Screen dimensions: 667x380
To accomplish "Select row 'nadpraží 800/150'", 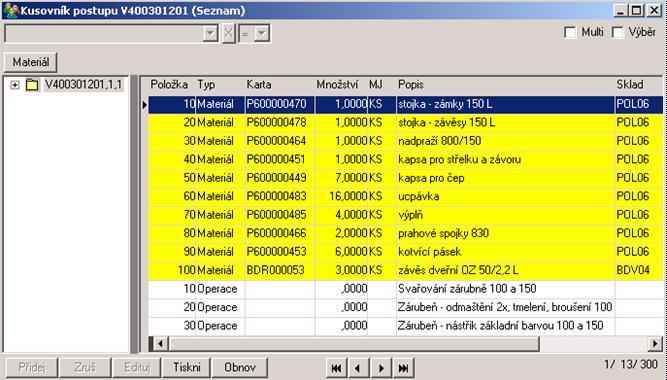I will pyautogui.click(x=405, y=141).
